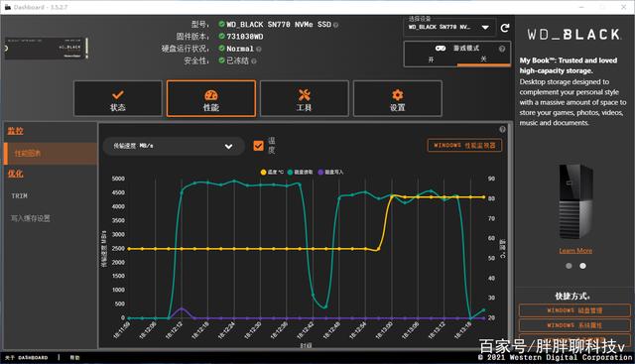Click the help icon next to game mode
This screenshot has width=635, height=364.
pos(502,49)
